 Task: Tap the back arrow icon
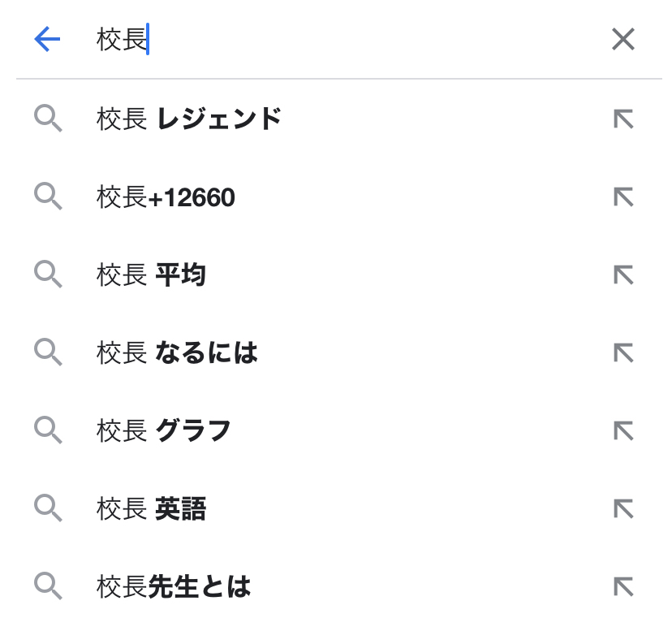pos(48,39)
